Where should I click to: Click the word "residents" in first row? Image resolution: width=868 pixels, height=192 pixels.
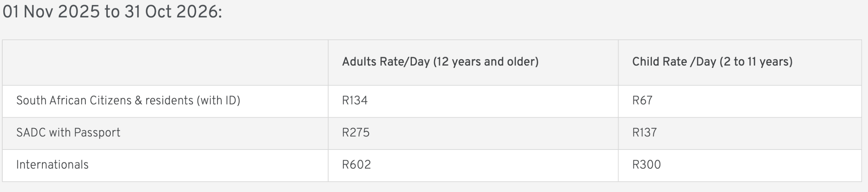tap(169, 101)
